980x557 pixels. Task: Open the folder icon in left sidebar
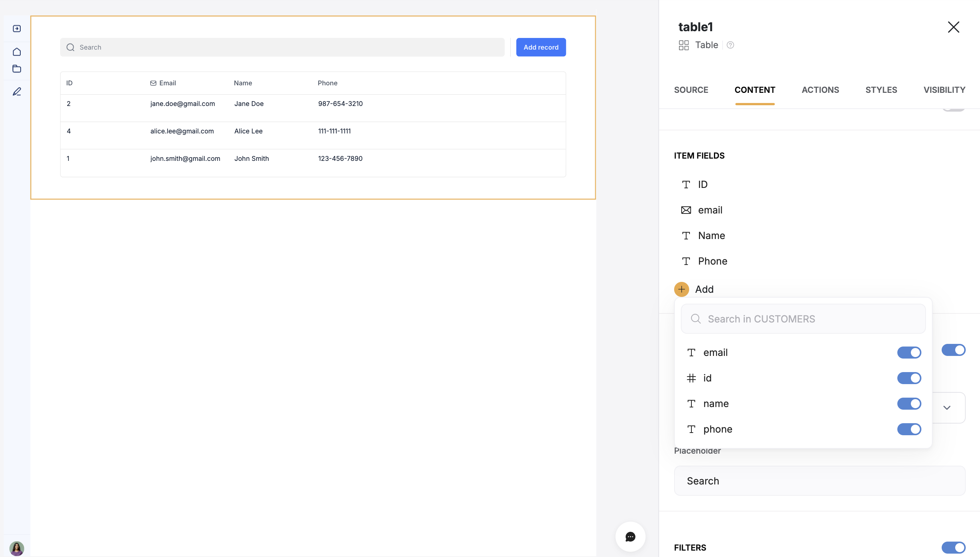pyautogui.click(x=17, y=69)
